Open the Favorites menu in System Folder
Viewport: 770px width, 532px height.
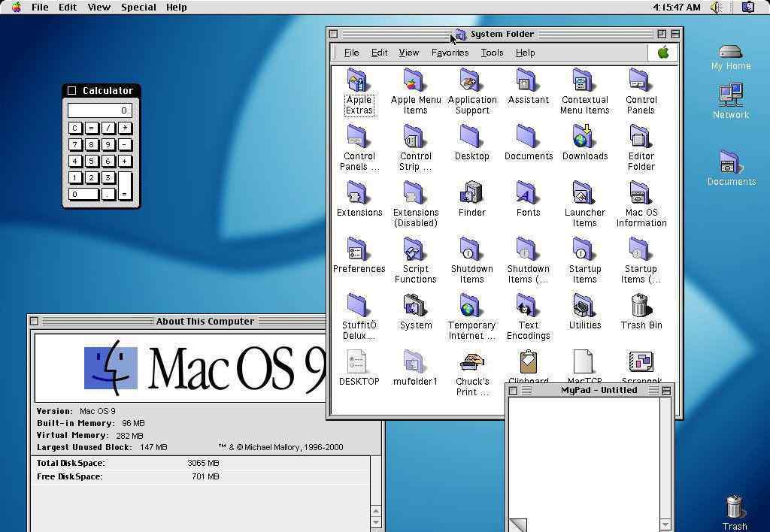pyautogui.click(x=450, y=53)
